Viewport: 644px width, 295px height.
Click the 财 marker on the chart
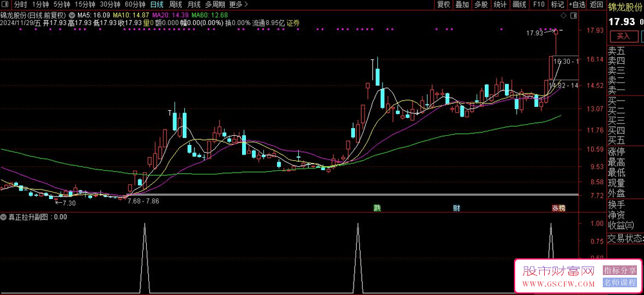(x=457, y=208)
